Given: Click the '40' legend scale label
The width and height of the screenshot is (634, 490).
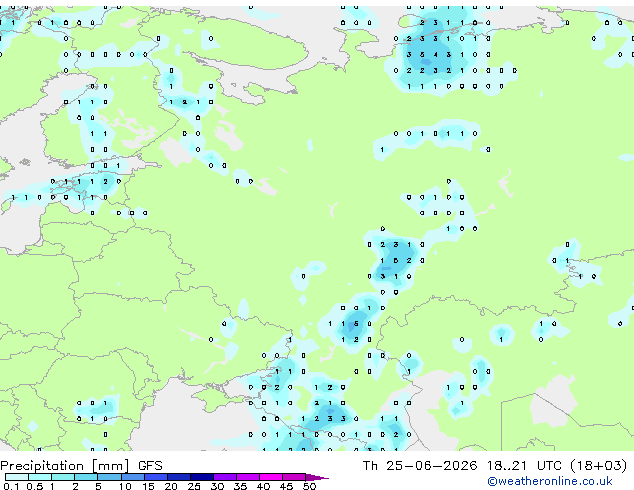Looking at the screenshot, I should 263,486.
